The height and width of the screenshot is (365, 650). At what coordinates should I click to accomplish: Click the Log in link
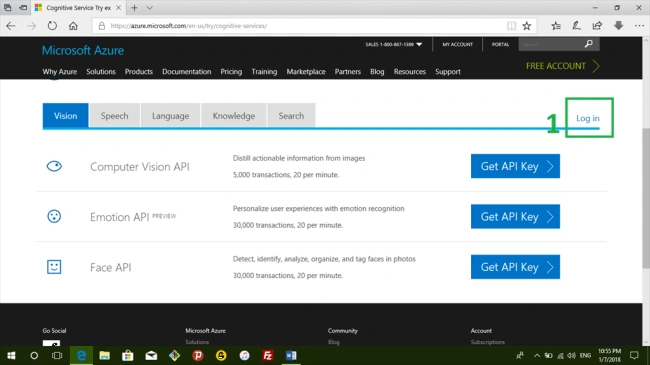click(588, 118)
